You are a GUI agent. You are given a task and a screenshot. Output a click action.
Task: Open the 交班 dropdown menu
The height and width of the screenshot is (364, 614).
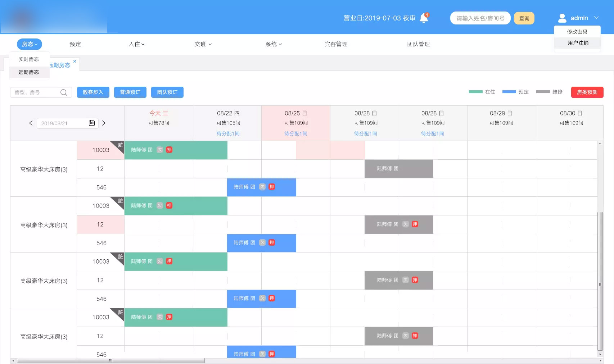tap(203, 44)
